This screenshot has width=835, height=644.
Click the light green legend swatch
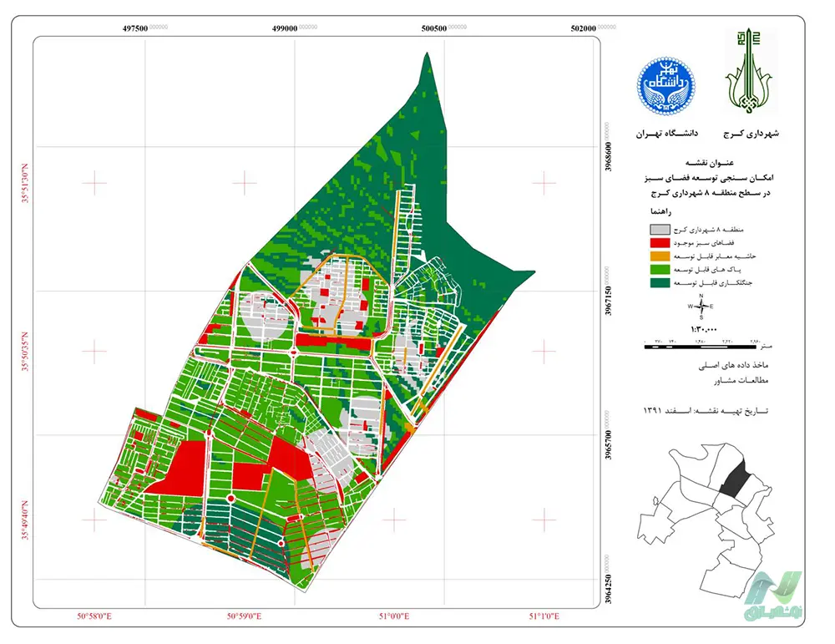[x=660, y=271]
